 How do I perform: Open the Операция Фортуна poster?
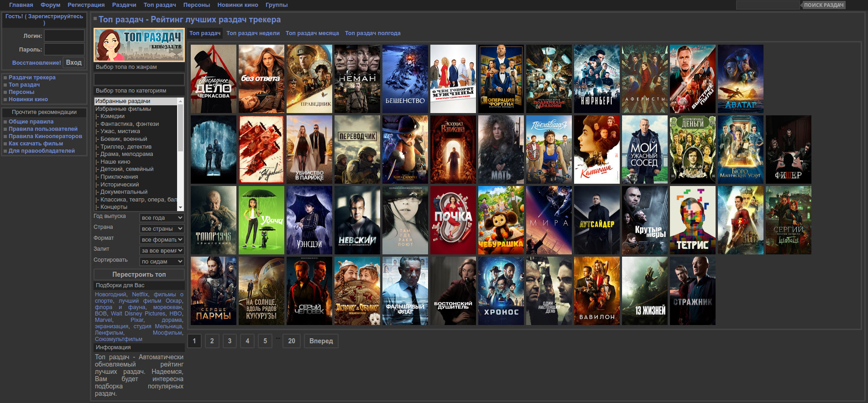[501, 79]
